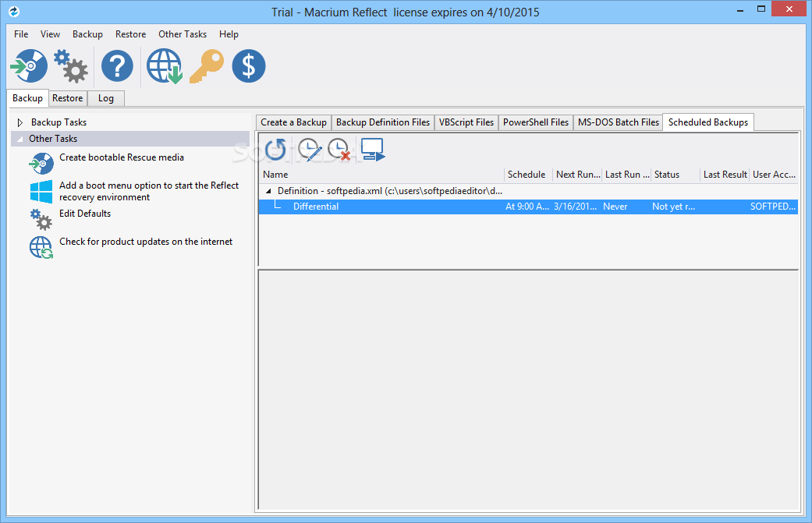Minimize the Macrium Reflect window
The image size is (812, 523).
click(740, 9)
